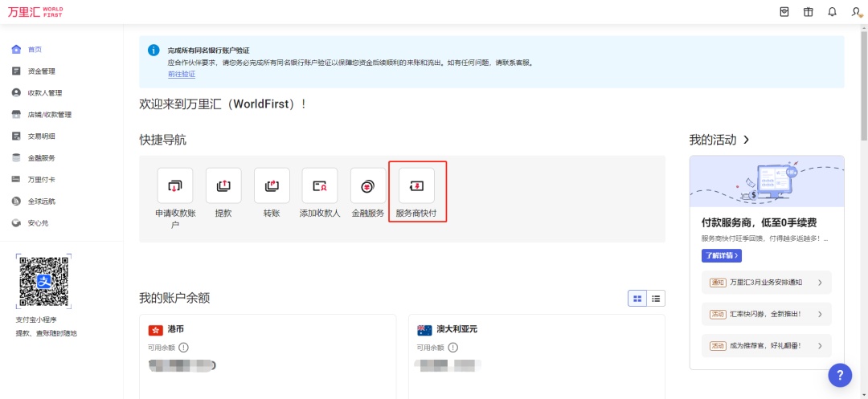Image resolution: width=868 pixels, height=399 pixels.
Task: Click the scrollbar down arrow
Action: pyautogui.click(x=863, y=394)
